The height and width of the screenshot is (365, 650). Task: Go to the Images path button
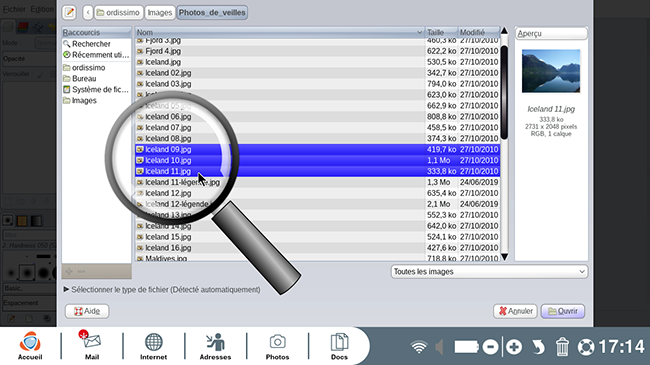click(x=160, y=12)
